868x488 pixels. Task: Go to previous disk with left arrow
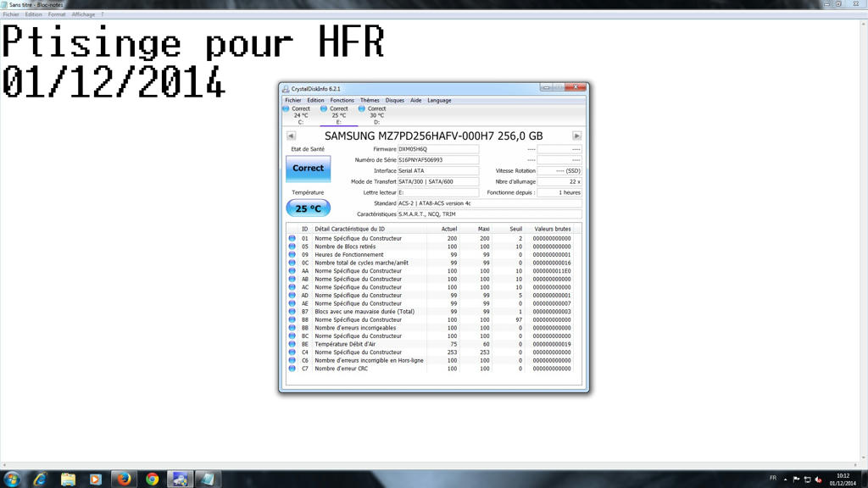point(292,136)
